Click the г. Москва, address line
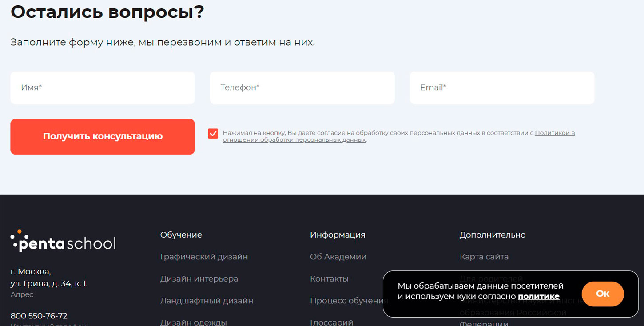 click(x=31, y=271)
